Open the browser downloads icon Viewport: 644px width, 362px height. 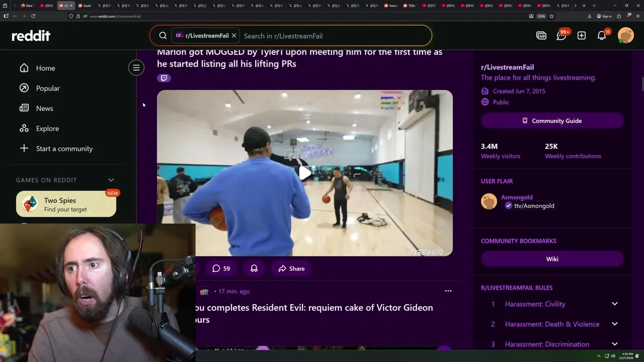point(589,16)
